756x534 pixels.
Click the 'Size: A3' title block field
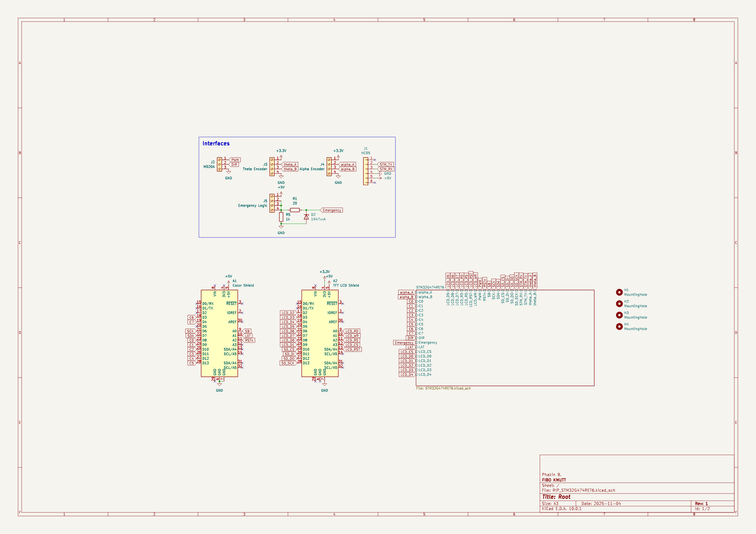(x=550, y=503)
